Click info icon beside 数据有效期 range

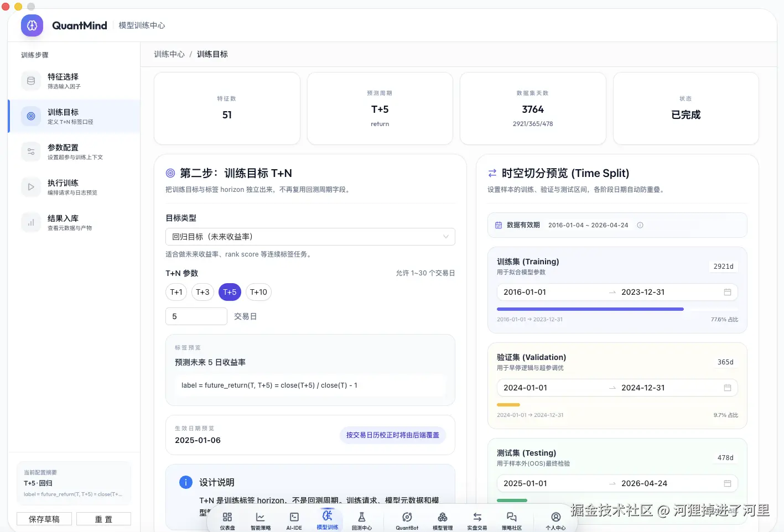pyautogui.click(x=640, y=225)
